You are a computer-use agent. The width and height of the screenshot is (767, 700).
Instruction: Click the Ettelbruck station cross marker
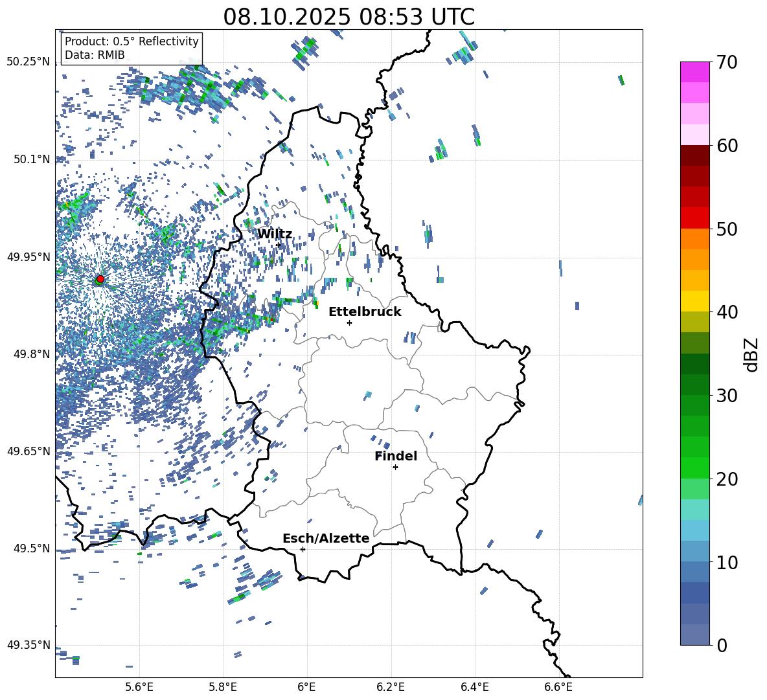tap(349, 322)
